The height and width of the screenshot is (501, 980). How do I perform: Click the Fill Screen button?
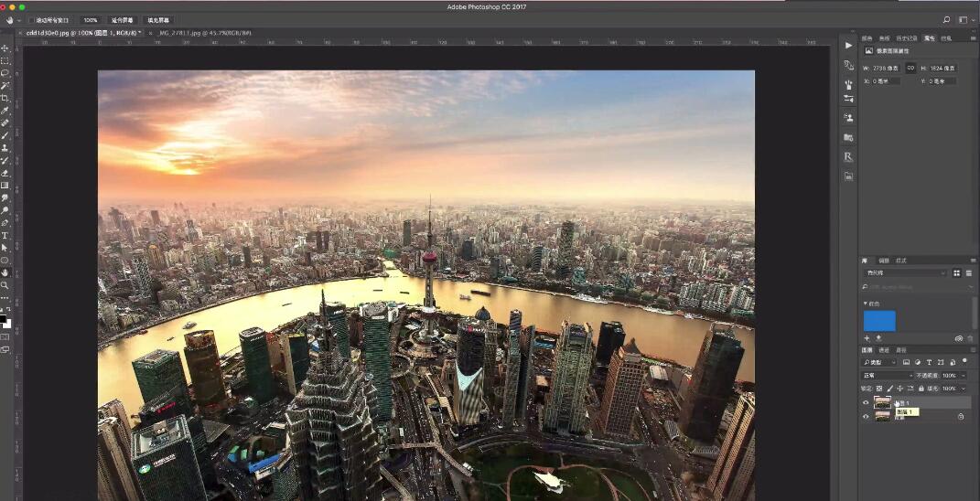[x=158, y=20]
